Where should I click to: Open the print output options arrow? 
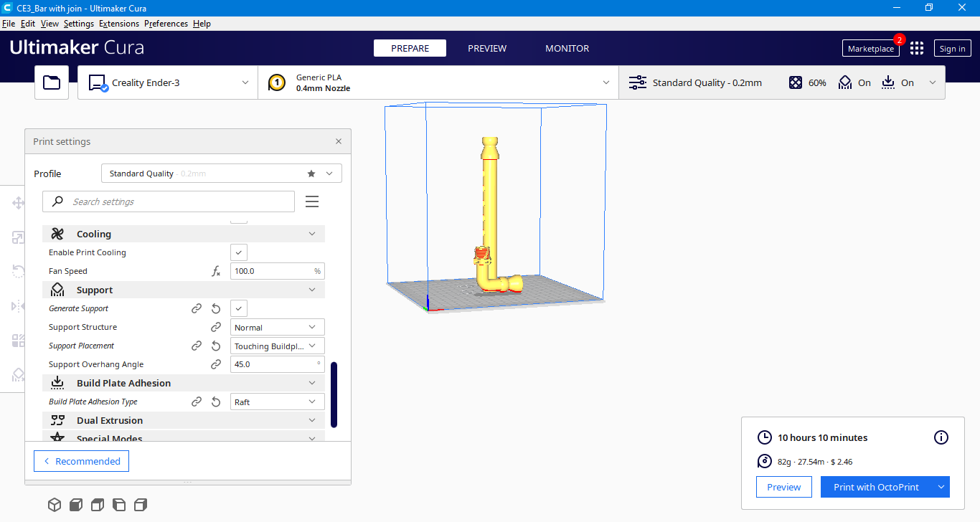point(941,487)
